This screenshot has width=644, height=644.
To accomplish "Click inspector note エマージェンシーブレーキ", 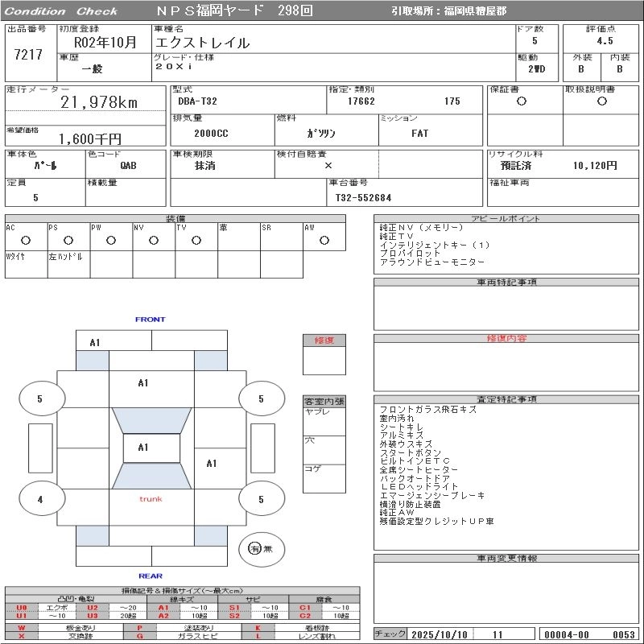I will click(x=432, y=495).
